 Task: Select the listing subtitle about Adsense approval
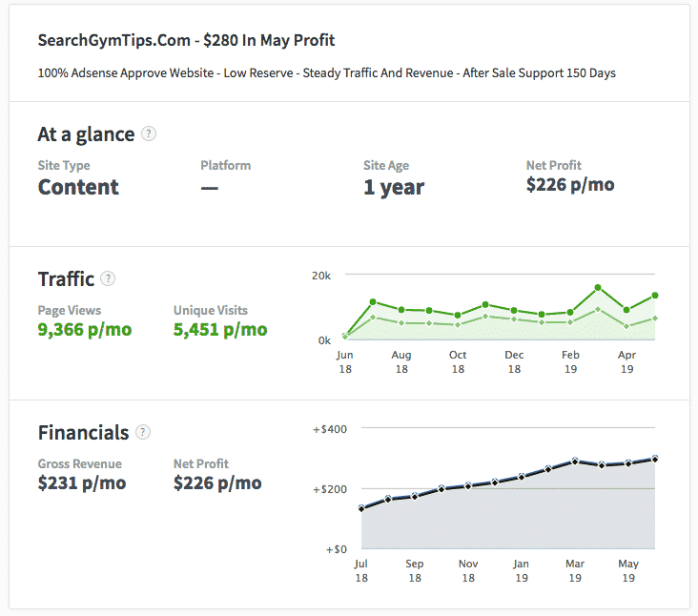[327, 73]
